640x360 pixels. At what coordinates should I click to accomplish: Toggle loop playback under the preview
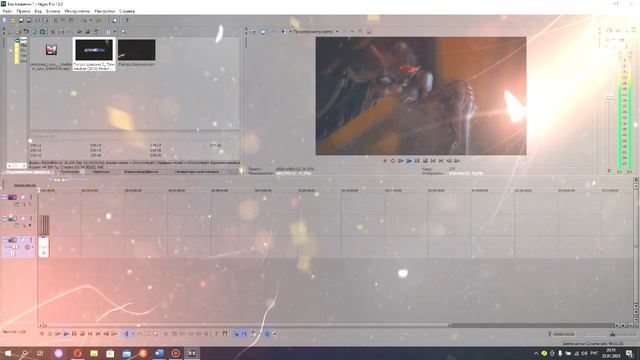pyautogui.click(x=393, y=161)
